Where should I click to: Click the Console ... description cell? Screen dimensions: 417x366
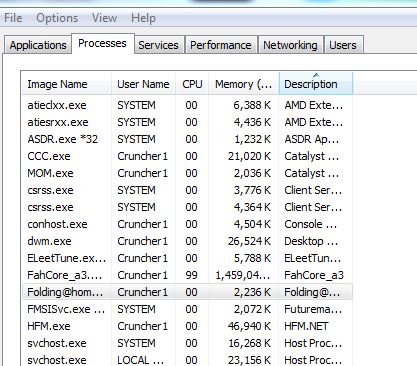[x=310, y=224]
